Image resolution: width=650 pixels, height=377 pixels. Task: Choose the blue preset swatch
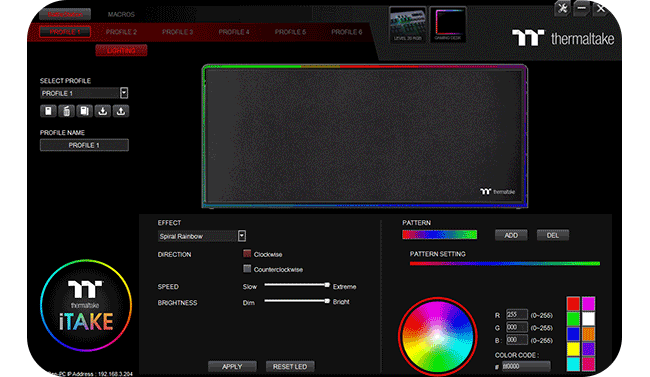(x=573, y=334)
